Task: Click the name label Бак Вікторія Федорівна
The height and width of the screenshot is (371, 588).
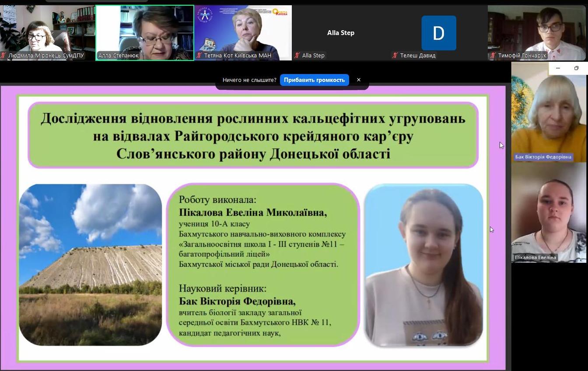Action: [544, 157]
